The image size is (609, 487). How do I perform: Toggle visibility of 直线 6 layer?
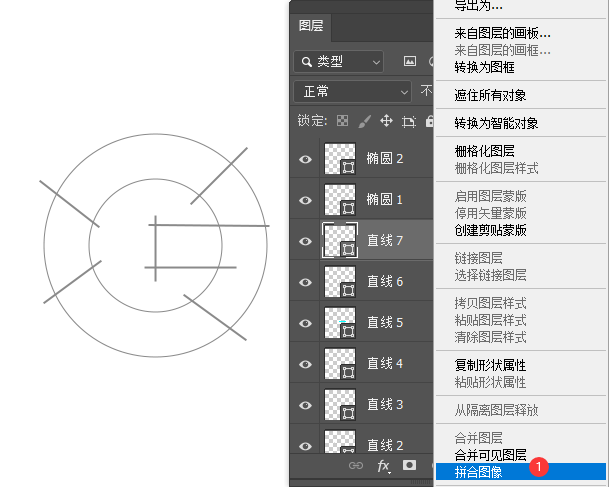click(305, 282)
